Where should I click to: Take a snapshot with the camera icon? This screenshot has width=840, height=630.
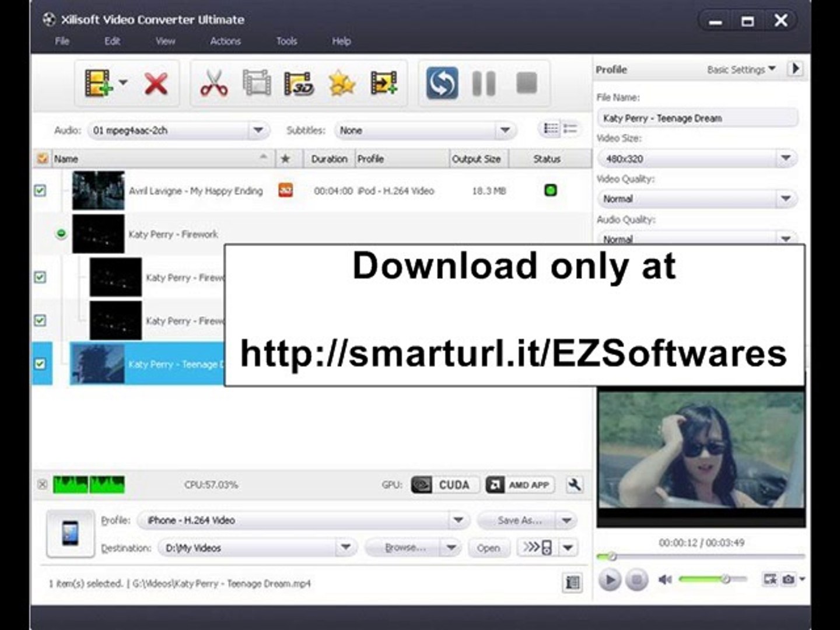pos(788,579)
